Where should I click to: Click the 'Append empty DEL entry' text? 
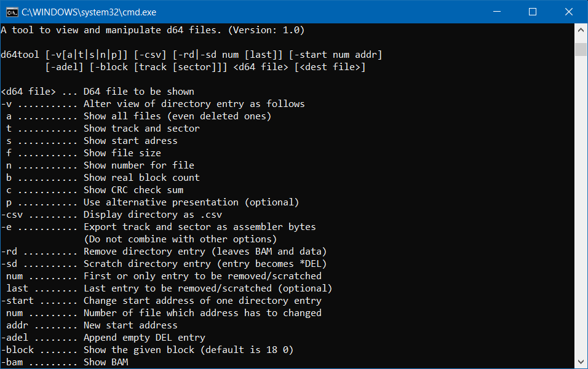click(x=145, y=338)
